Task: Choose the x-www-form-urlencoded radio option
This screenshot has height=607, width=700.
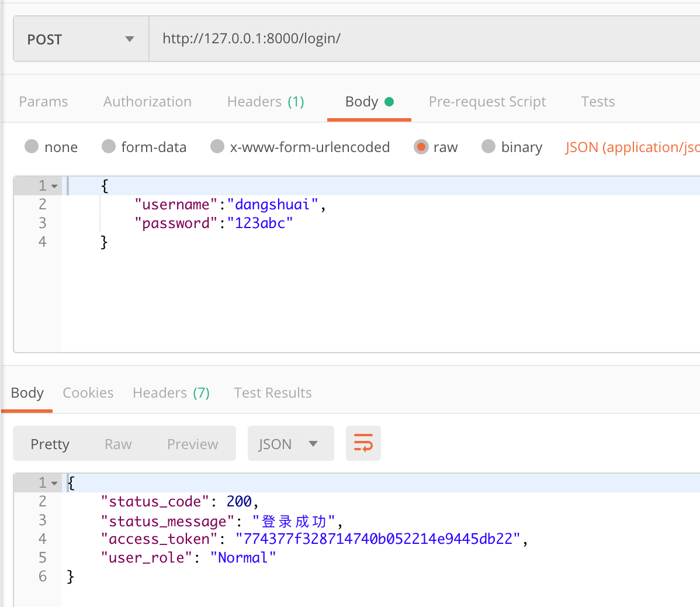Action: 217,147
